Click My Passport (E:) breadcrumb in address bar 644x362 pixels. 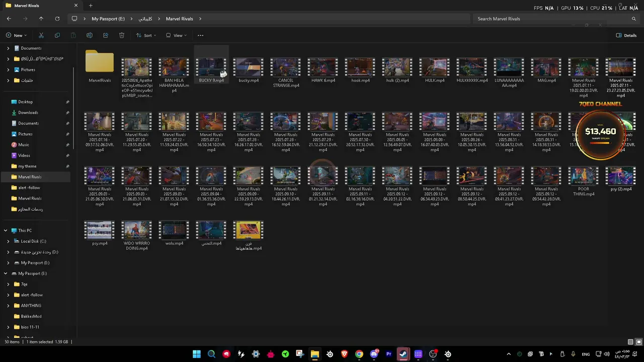click(x=108, y=19)
